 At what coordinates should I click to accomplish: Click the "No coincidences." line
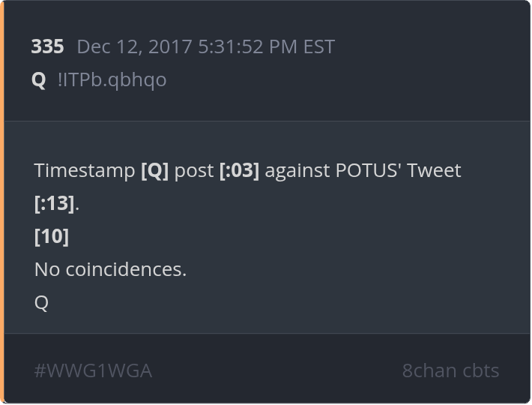110,269
